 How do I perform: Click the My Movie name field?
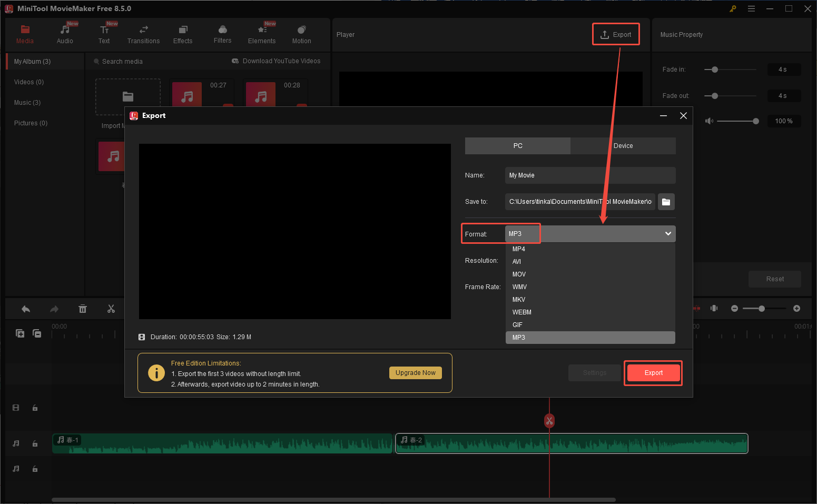click(x=589, y=175)
